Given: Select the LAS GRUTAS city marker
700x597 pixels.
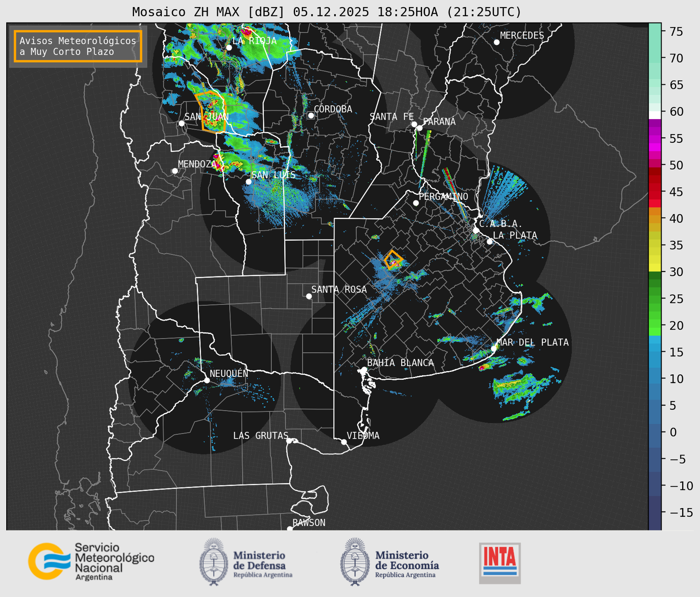Looking at the screenshot, I should pyautogui.click(x=289, y=441).
